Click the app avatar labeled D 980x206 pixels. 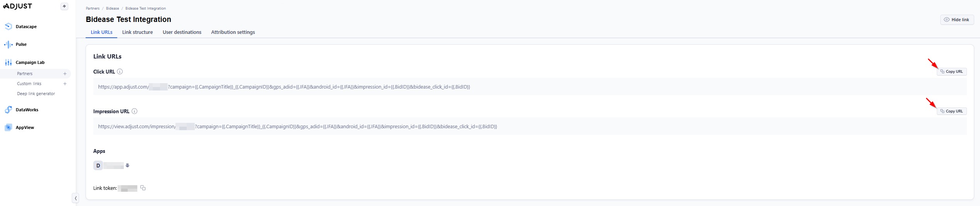pos(98,166)
